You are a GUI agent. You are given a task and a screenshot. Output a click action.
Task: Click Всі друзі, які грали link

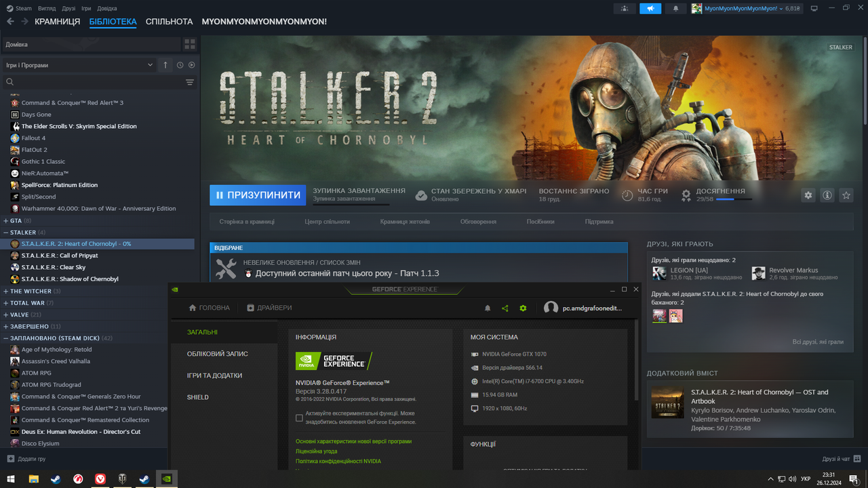tap(818, 342)
